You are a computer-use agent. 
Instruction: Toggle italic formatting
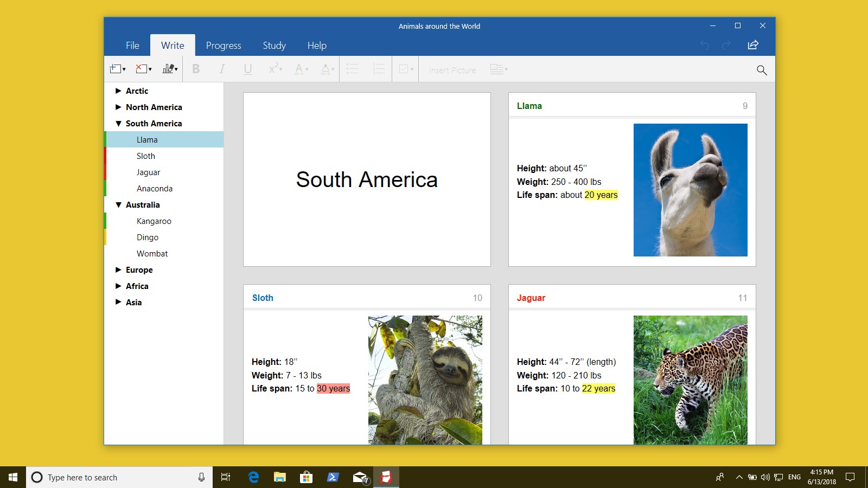coord(221,69)
